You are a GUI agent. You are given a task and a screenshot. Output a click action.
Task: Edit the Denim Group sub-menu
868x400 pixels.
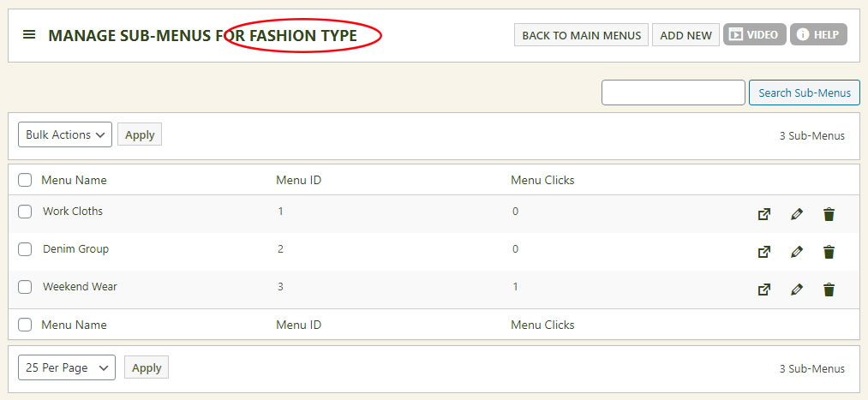pos(797,252)
